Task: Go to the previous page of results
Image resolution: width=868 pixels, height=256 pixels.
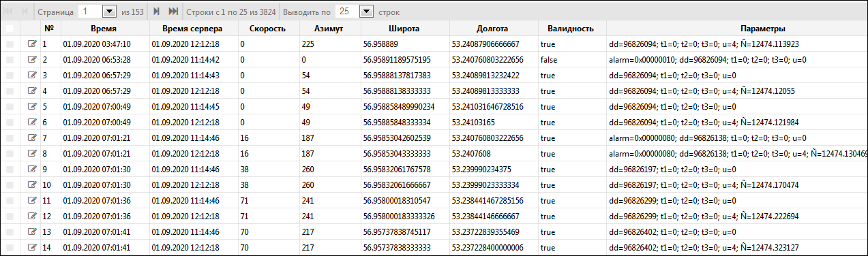Action: click(26, 12)
